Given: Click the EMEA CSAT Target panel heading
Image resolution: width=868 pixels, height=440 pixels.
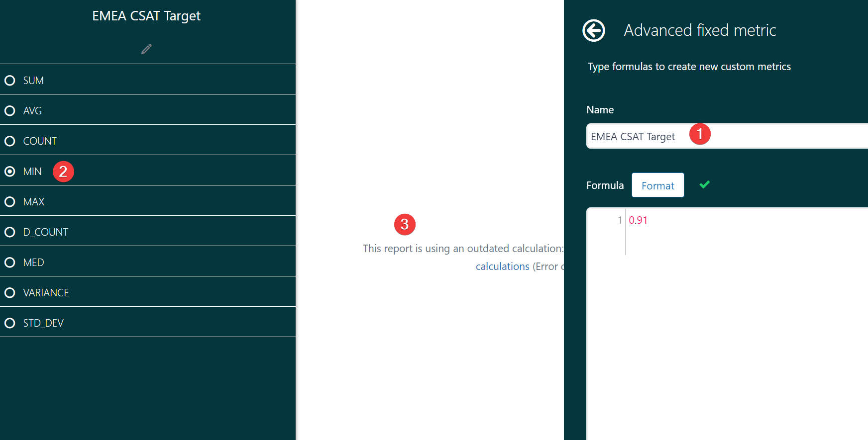Looking at the screenshot, I should click(146, 16).
